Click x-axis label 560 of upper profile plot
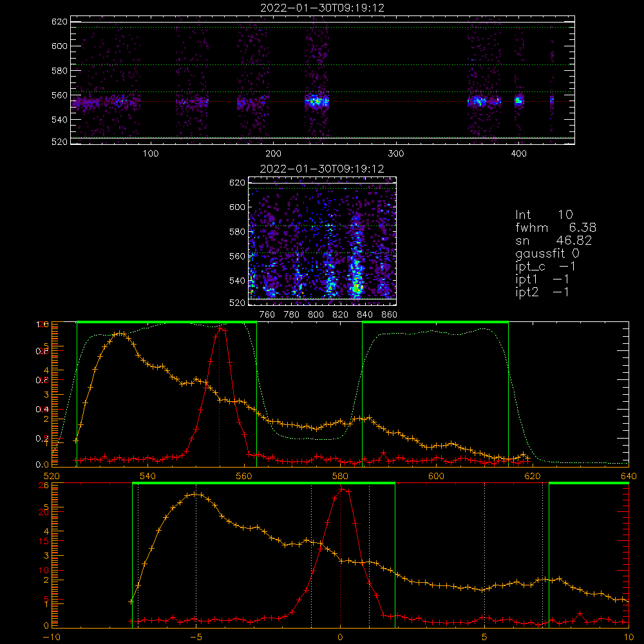This screenshot has height=644, width=644. click(244, 476)
